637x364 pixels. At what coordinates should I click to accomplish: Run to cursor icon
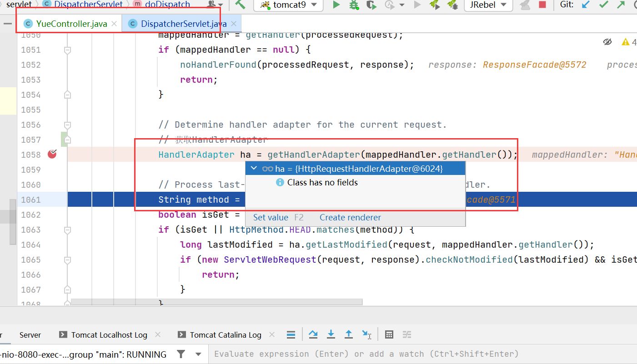coord(366,334)
